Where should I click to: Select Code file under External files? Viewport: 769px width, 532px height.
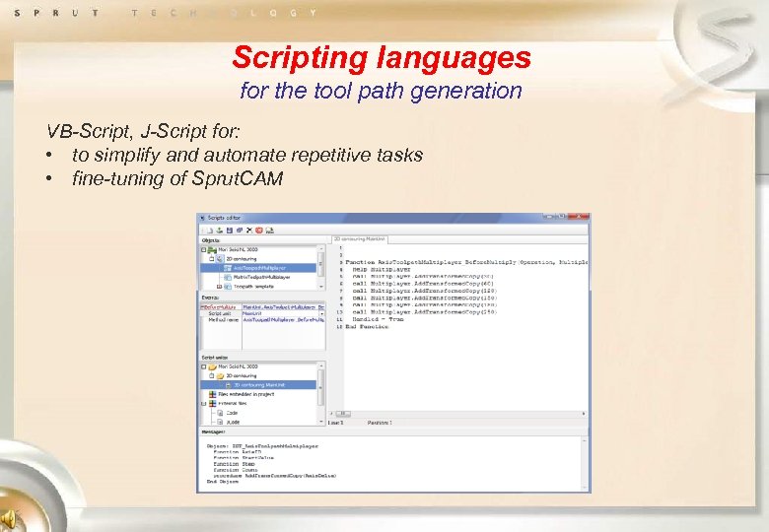tap(232, 413)
